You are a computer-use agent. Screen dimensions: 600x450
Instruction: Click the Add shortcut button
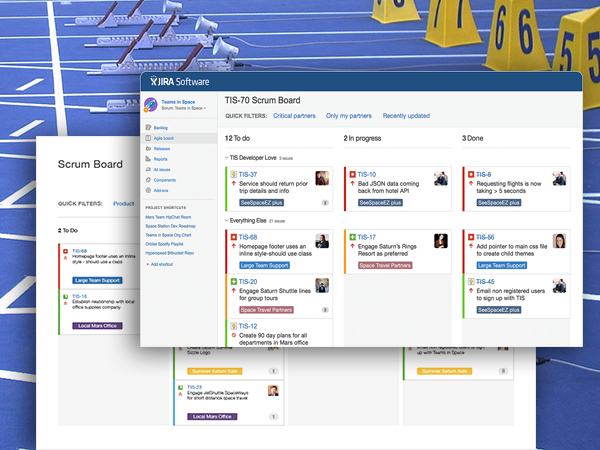pyautogui.click(x=160, y=264)
